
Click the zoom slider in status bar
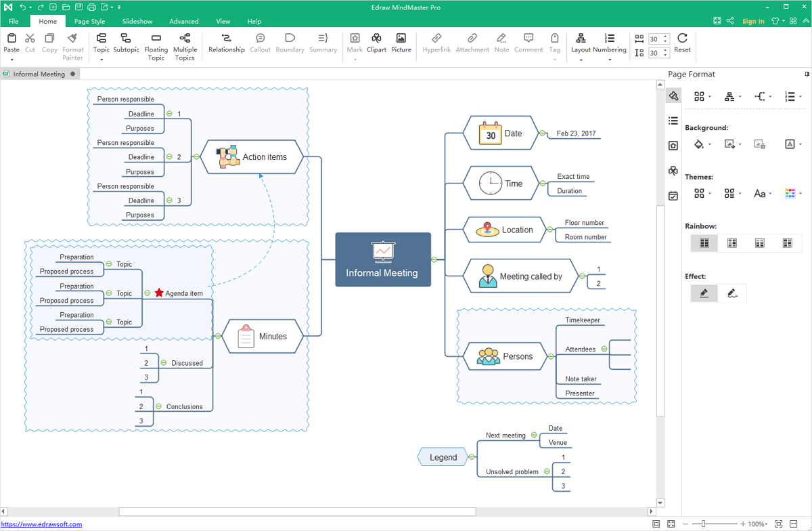tap(704, 524)
